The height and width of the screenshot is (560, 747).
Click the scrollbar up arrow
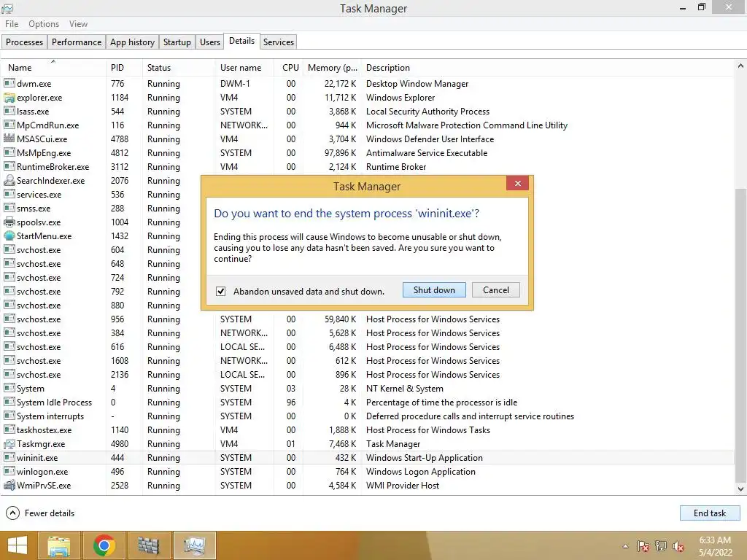point(740,66)
